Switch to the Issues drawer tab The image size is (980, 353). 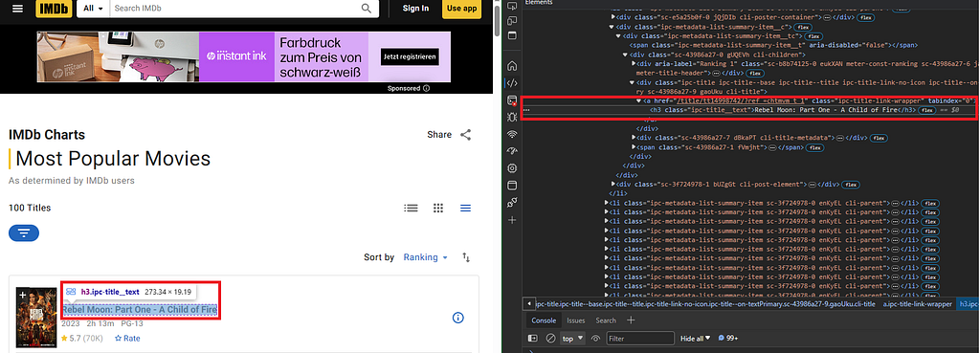[x=575, y=320]
